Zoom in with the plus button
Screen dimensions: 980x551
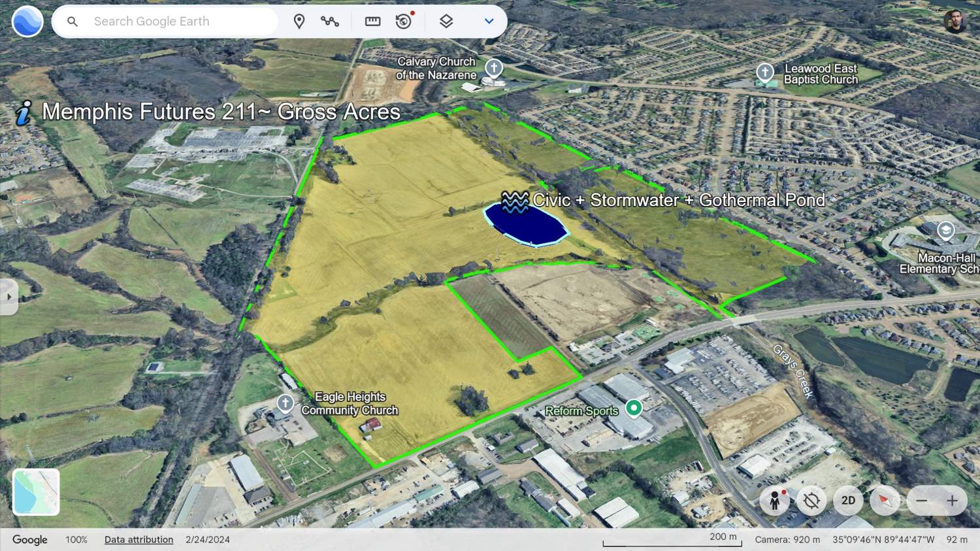953,501
